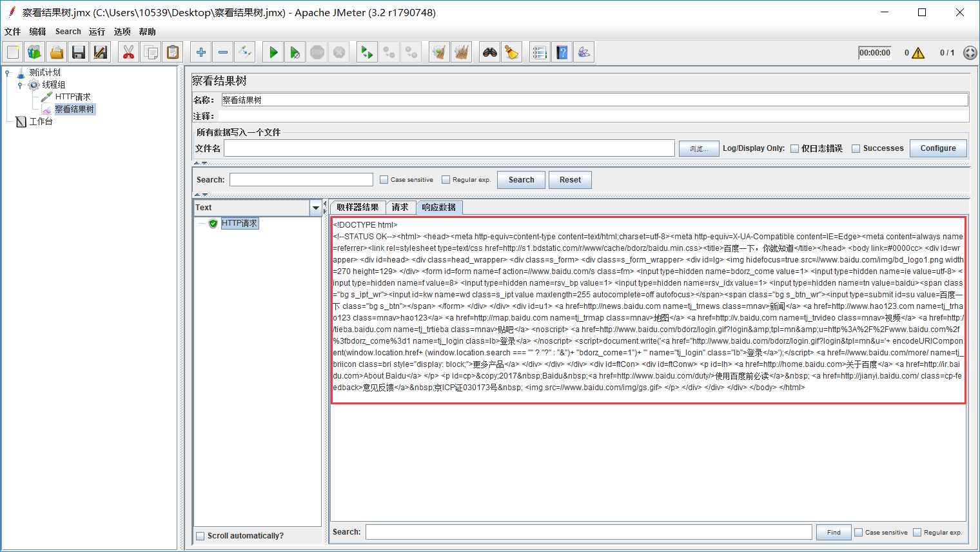The width and height of the screenshot is (980, 552).
Task: Open Search with the binoculars icon
Action: pyautogui.click(x=490, y=52)
